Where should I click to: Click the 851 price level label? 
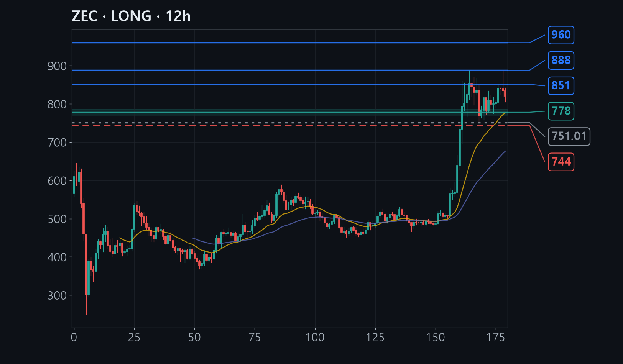click(561, 85)
